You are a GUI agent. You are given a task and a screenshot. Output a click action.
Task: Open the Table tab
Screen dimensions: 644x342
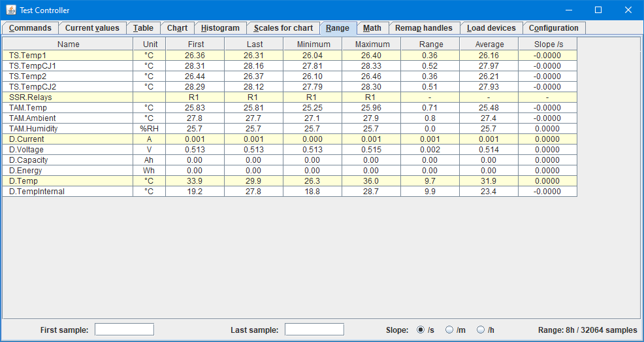click(x=143, y=28)
